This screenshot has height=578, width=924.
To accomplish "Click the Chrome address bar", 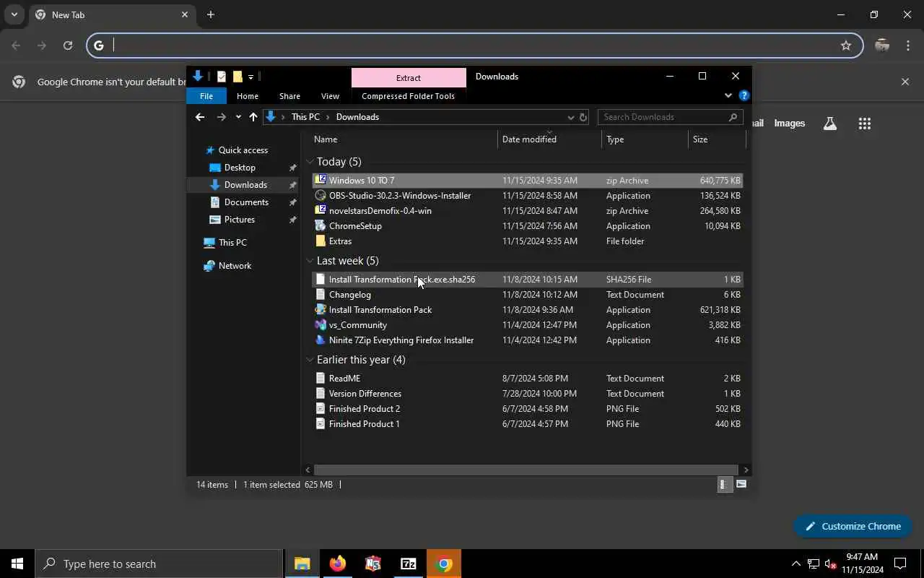I will click(x=474, y=46).
